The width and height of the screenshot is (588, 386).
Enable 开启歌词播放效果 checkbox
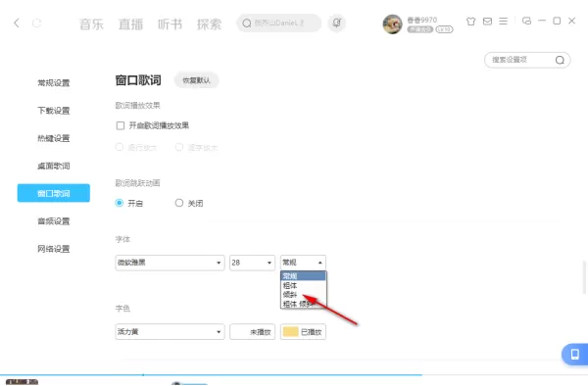(x=121, y=125)
